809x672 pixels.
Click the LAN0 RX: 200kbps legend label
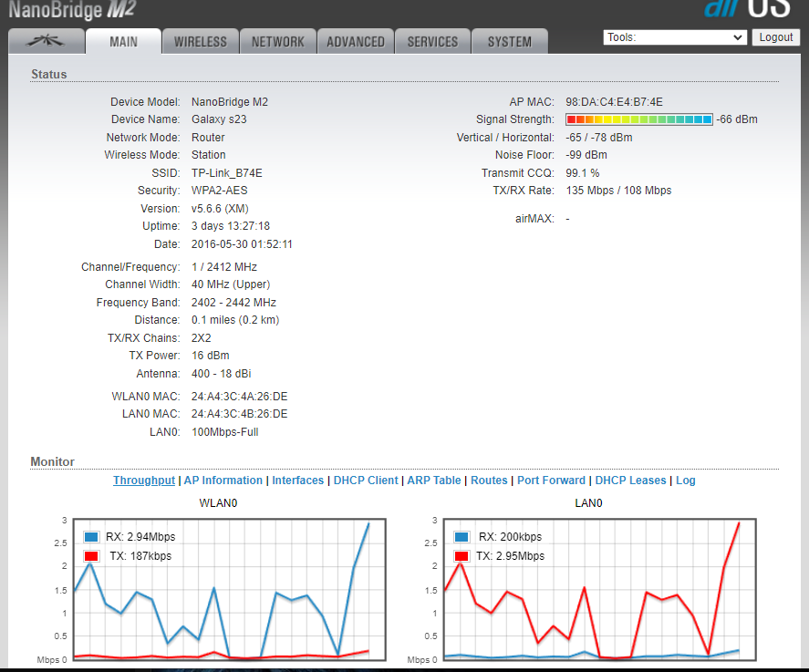[x=510, y=537]
